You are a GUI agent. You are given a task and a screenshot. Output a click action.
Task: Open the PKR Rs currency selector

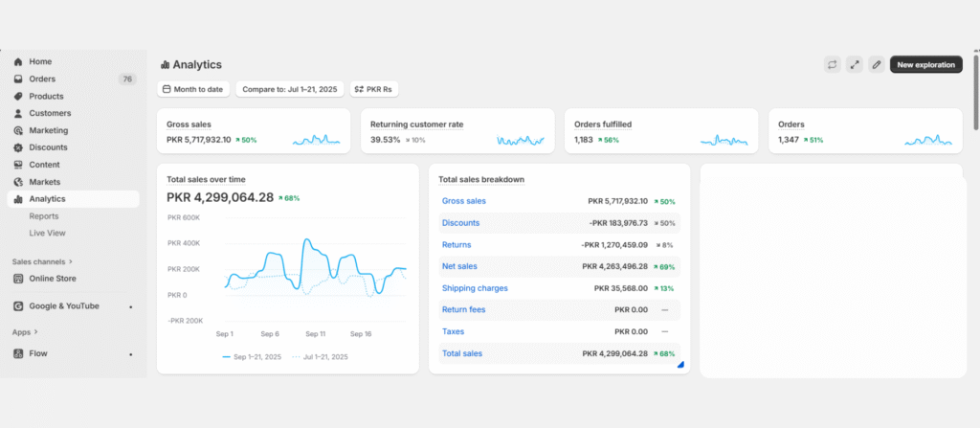[x=375, y=89]
